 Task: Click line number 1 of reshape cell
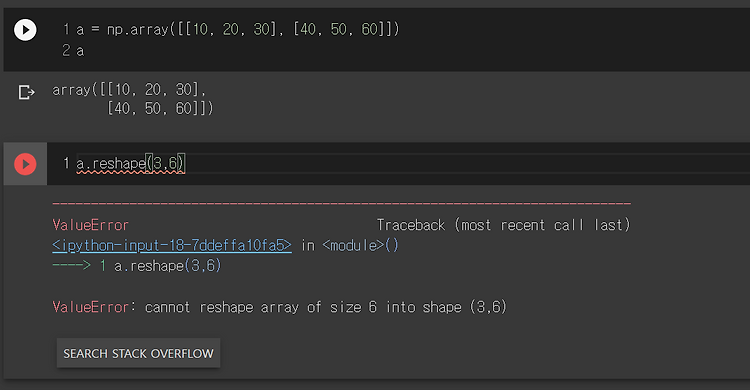(66, 164)
